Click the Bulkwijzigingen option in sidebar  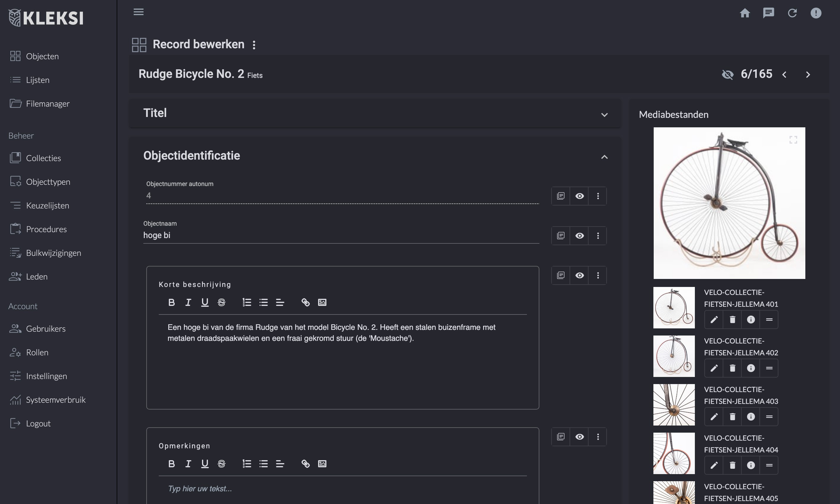coord(53,253)
